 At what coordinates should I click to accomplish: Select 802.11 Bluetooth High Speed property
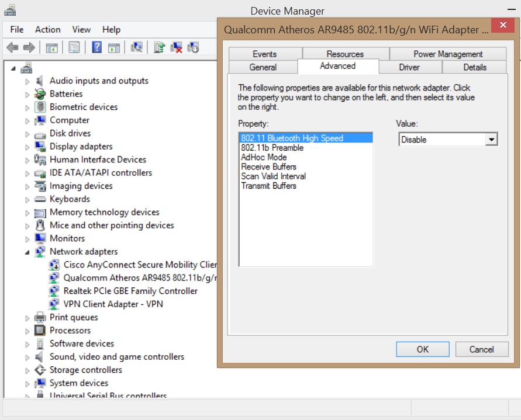[x=306, y=138]
